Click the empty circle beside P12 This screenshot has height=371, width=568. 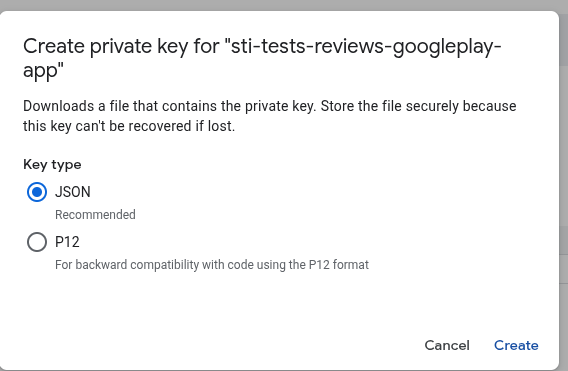(37, 242)
